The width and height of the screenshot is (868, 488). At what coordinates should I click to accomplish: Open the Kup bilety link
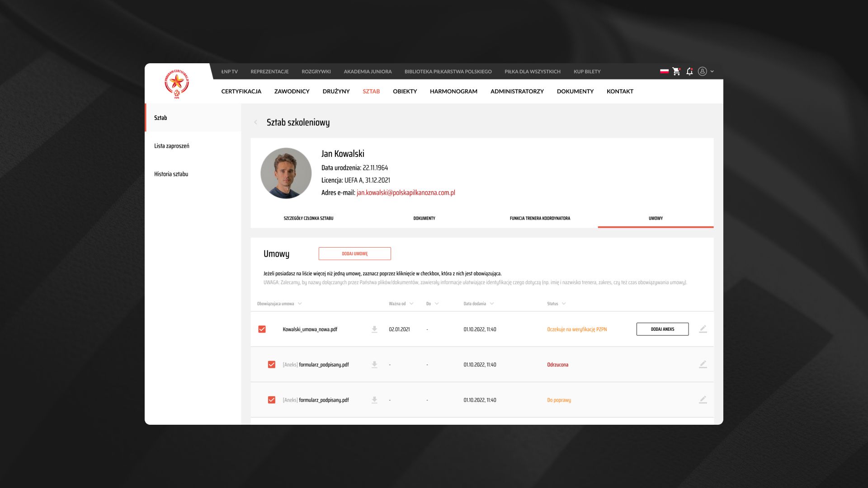[x=587, y=71]
